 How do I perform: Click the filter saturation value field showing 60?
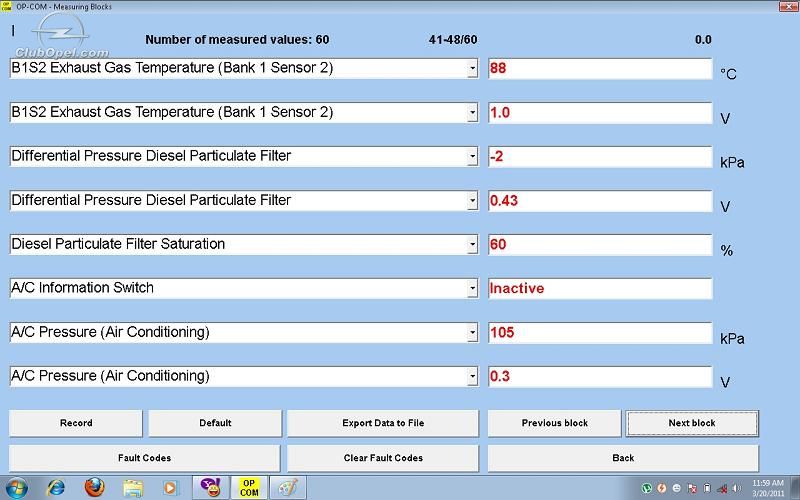[x=600, y=244]
